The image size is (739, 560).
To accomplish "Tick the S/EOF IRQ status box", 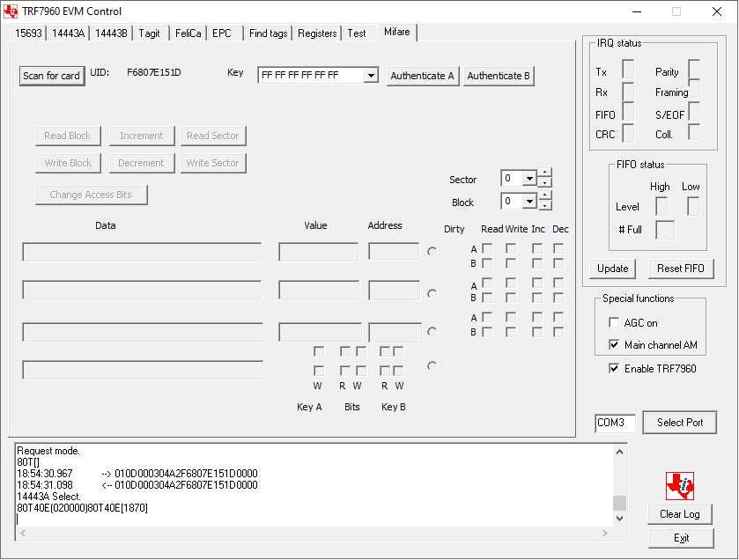I will pyautogui.click(x=694, y=111).
